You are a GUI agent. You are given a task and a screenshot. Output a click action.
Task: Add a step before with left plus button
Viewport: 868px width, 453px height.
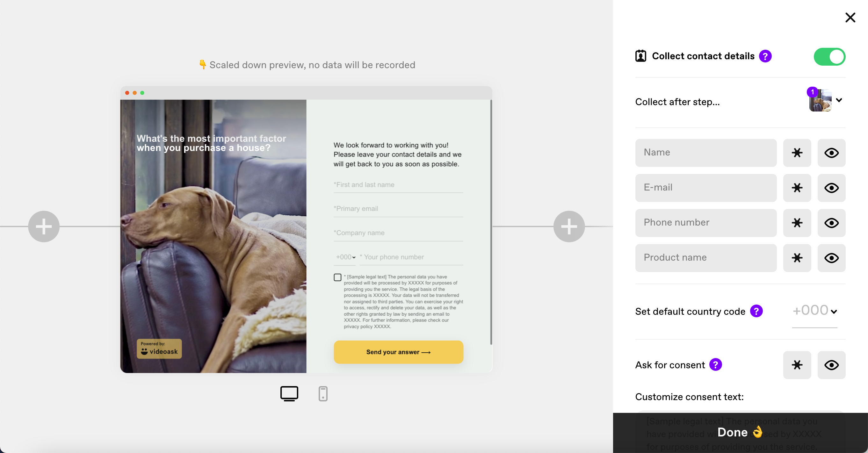pos(44,226)
